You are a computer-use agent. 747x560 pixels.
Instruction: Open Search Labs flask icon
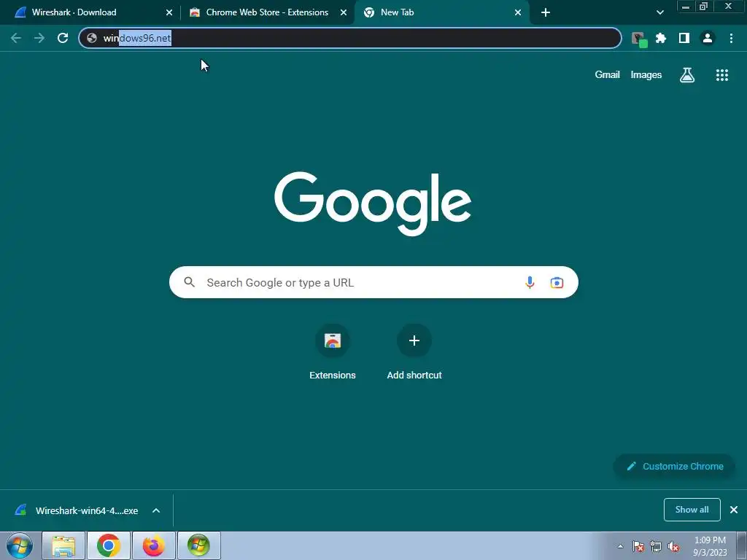pyautogui.click(x=687, y=75)
